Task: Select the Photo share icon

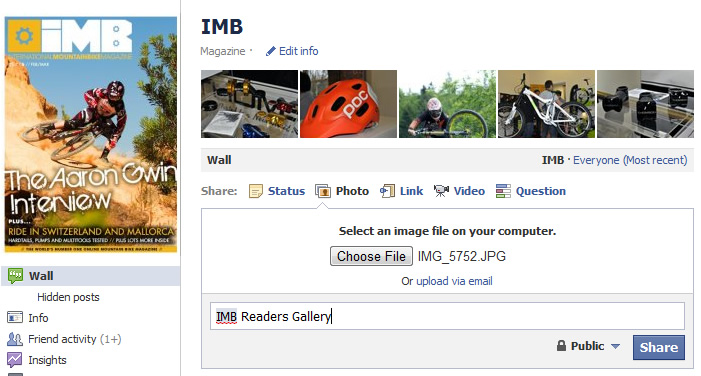Action: click(x=322, y=191)
